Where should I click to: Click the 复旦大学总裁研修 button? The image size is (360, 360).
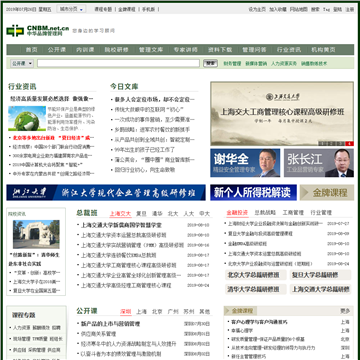click(x=320, y=275)
